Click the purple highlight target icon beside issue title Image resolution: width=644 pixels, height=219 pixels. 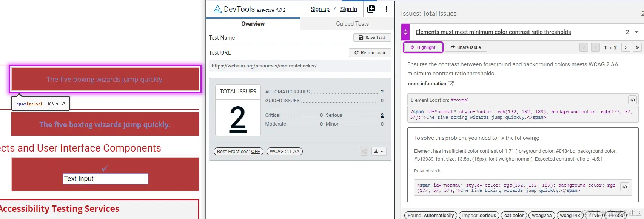point(405,32)
